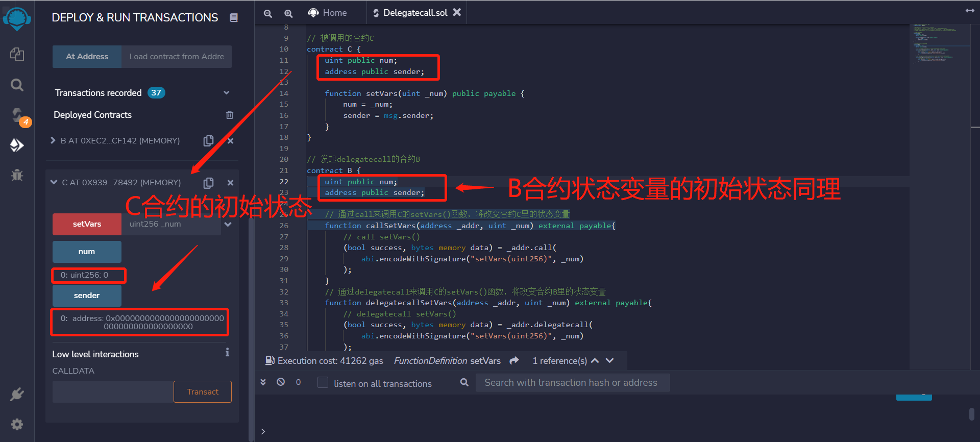Viewport: 980px width, 442px height.
Task: Open the Search in files icon
Action: 17,85
